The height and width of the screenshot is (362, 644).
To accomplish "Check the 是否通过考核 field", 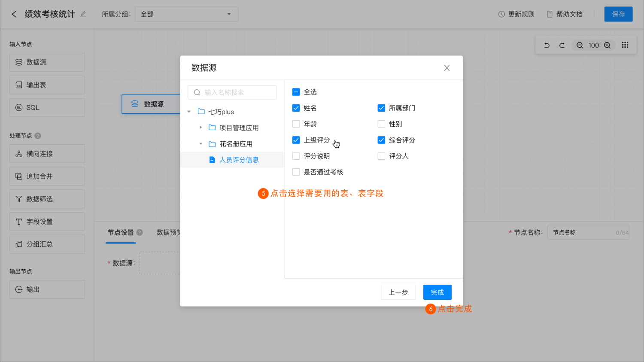I will tap(296, 172).
